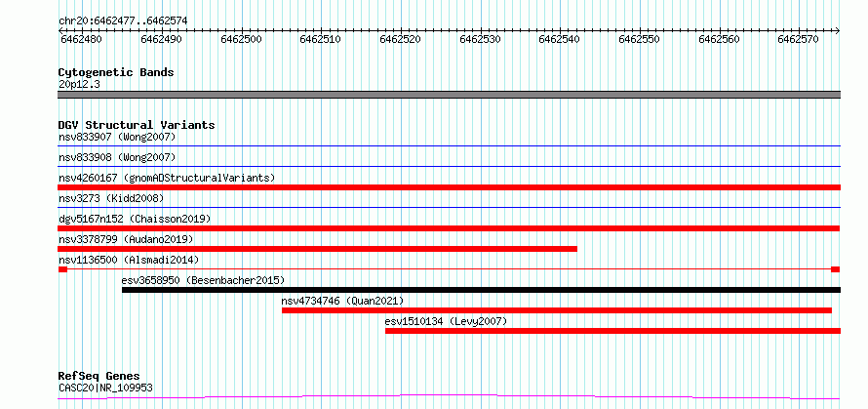
Task: Open the RefSeq Genes track header
Action: [x=99, y=377]
